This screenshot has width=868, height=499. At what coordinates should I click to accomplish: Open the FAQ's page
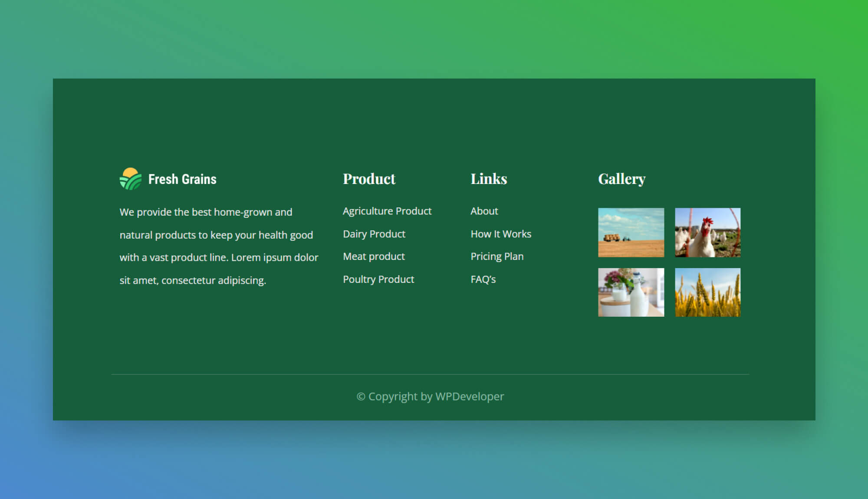(x=483, y=279)
